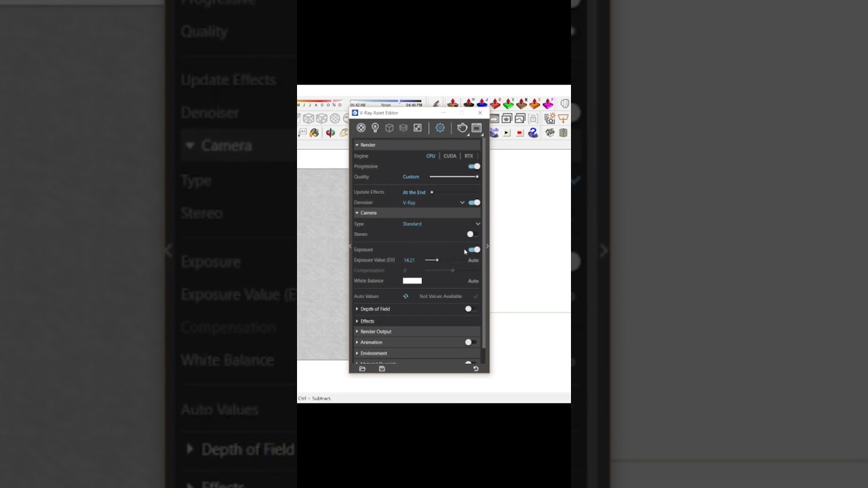This screenshot has width=868, height=488.
Task: Click the left panel expand arrow
Action: (351, 246)
